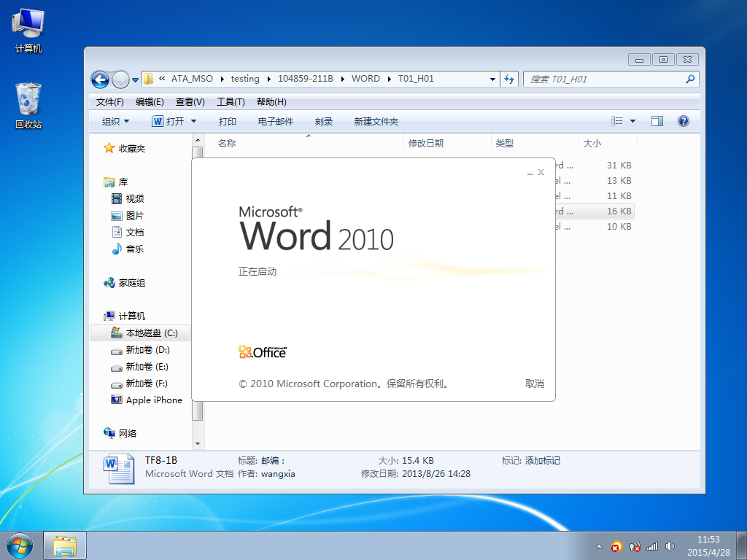The image size is (747, 560).
Task: Select 家庭组 in the navigation pane
Action: click(124, 283)
